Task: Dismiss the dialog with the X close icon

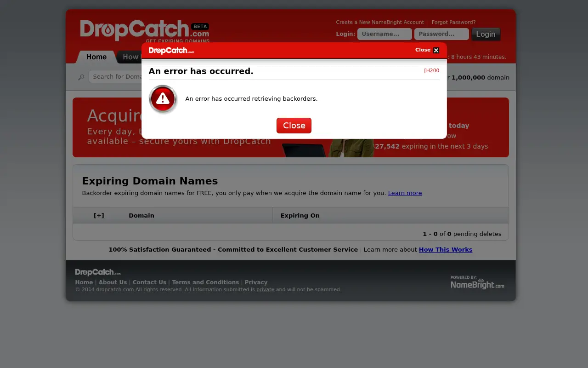Action: pos(436,50)
